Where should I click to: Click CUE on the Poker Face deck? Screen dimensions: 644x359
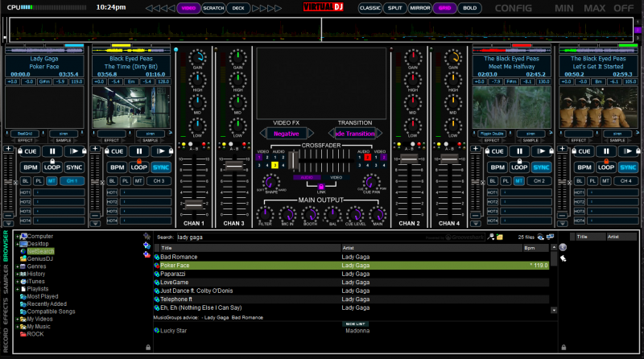pyautogui.click(x=31, y=151)
